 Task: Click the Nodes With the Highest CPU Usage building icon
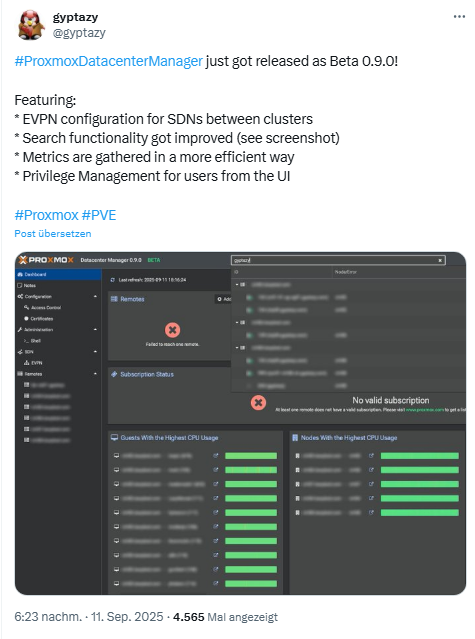coord(295,437)
